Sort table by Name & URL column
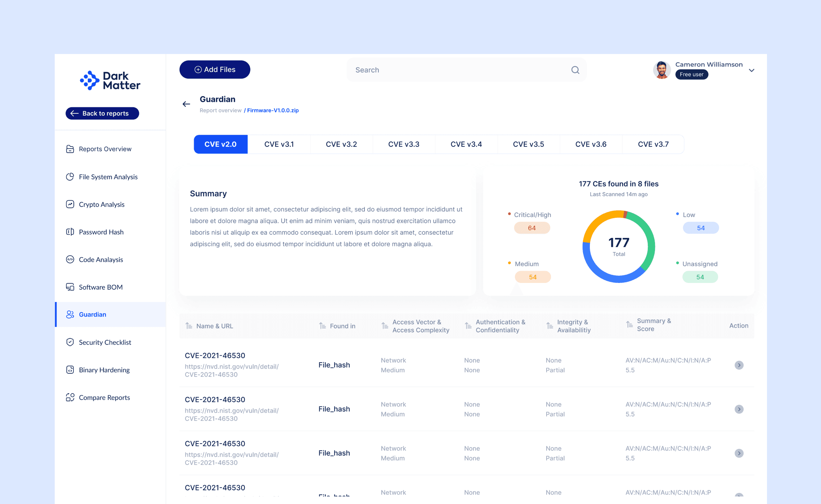Viewport: 821px width, 504px height. [x=189, y=326]
